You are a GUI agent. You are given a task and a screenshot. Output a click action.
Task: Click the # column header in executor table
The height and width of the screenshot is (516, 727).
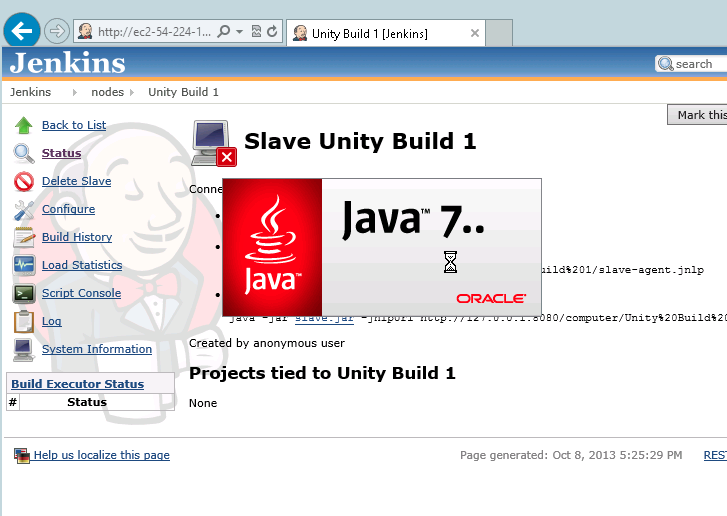[x=13, y=402]
